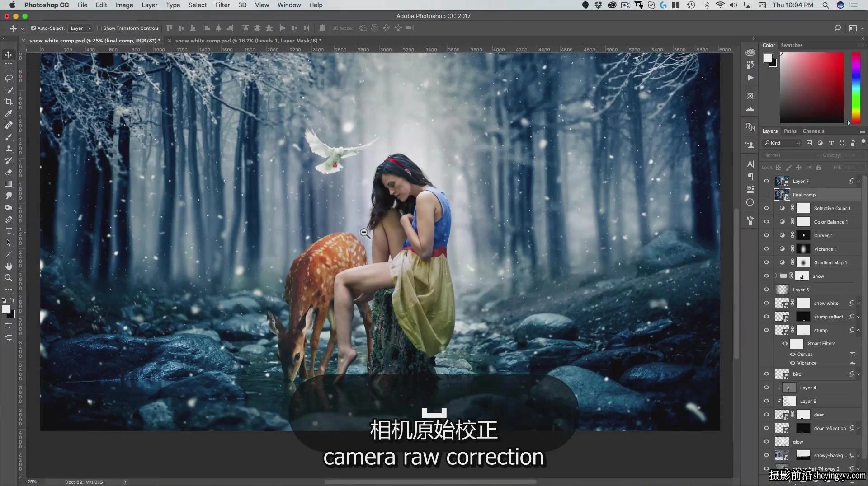Activate the Zoom tool in the toolbar
The image size is (868, 486).
click(9, 278)
